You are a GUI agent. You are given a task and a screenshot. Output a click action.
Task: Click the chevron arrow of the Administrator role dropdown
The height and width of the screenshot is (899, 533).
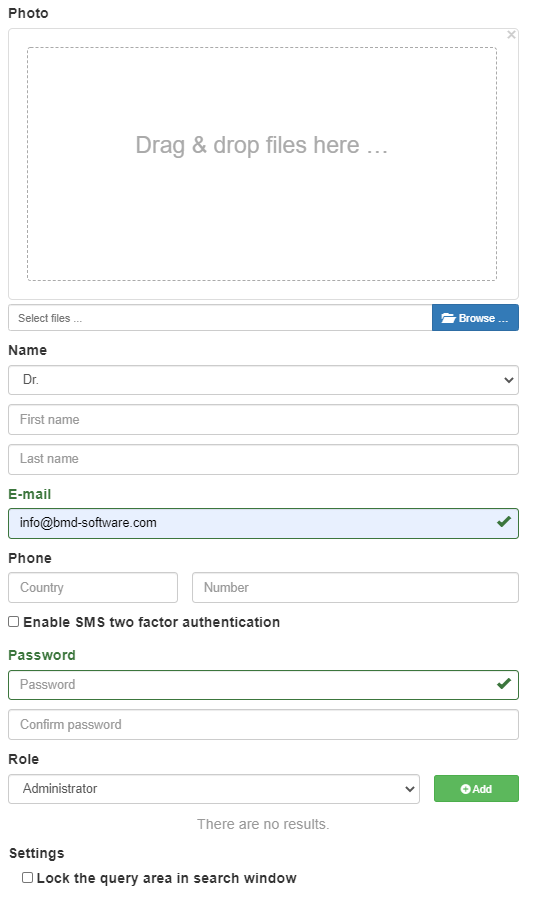[x=409, y=789]
